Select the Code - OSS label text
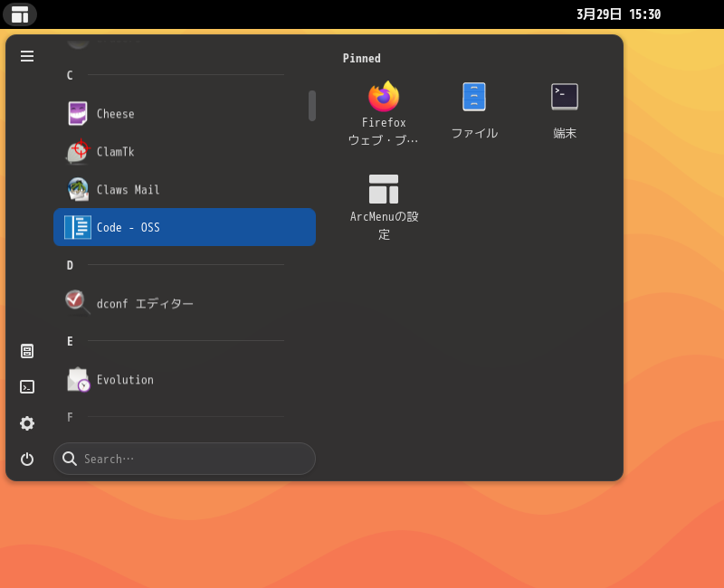This screenshot has height=588, width=724. [128, 228]
